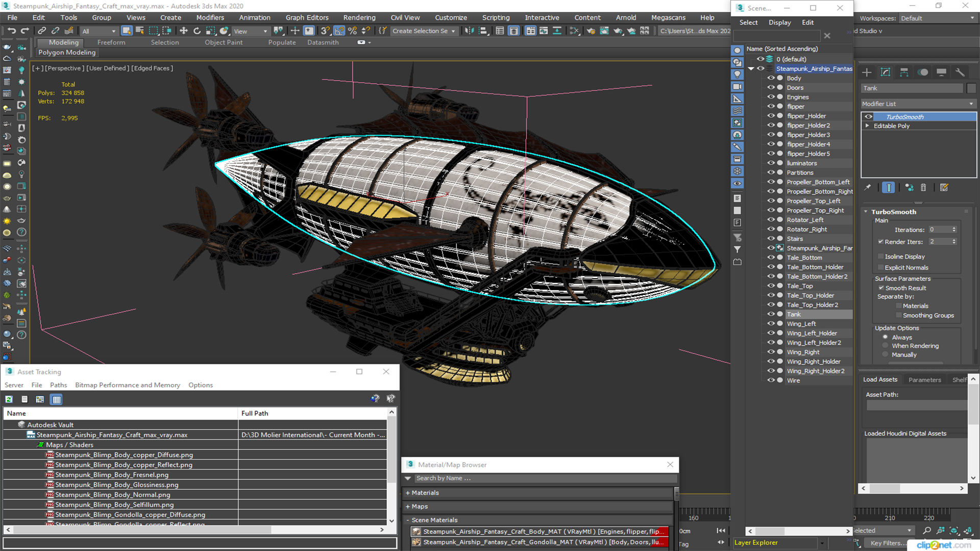Click Display Cameras filter in Scene Explorer
980x551 pixels.
tap(737, 87)
